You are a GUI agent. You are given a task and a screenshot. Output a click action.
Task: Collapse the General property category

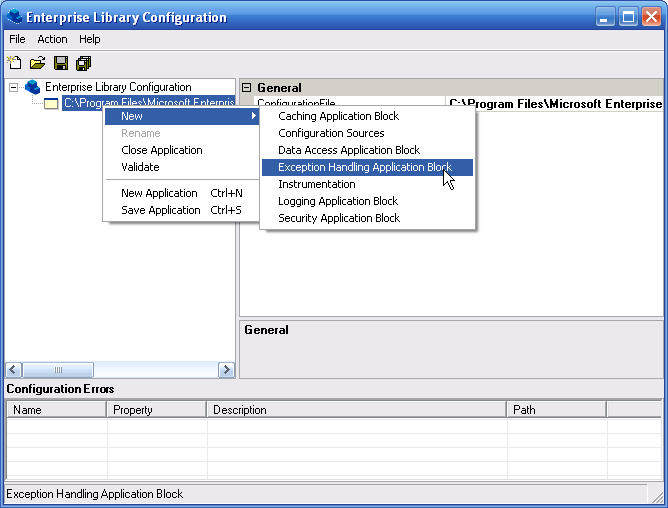[x=247, y=88]
